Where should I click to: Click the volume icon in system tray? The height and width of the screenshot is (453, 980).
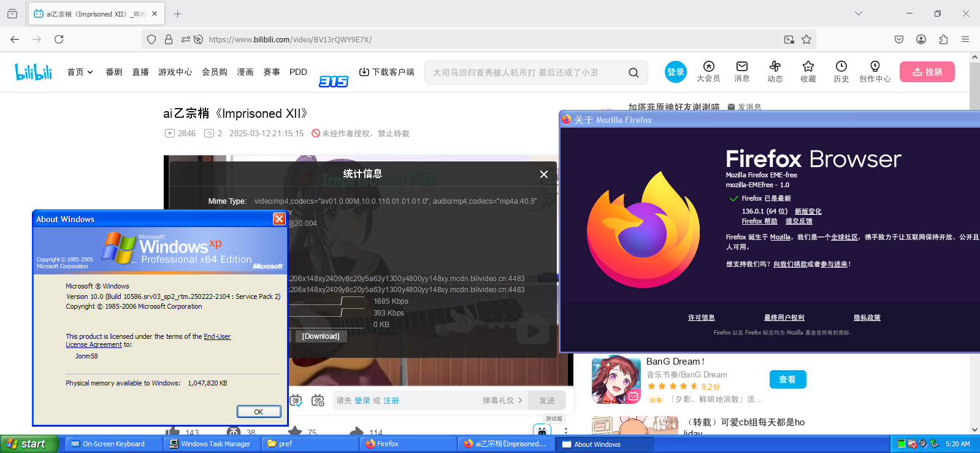(923, 444)
